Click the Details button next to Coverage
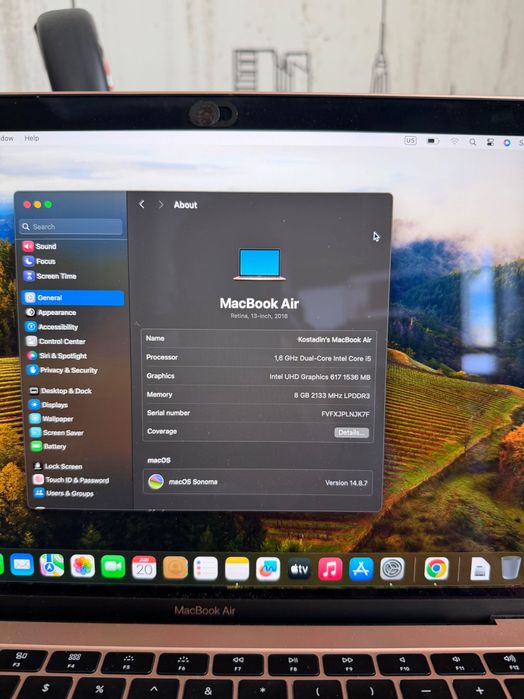The width and height of the screenshot is (524, 699). tap(351, 432)
